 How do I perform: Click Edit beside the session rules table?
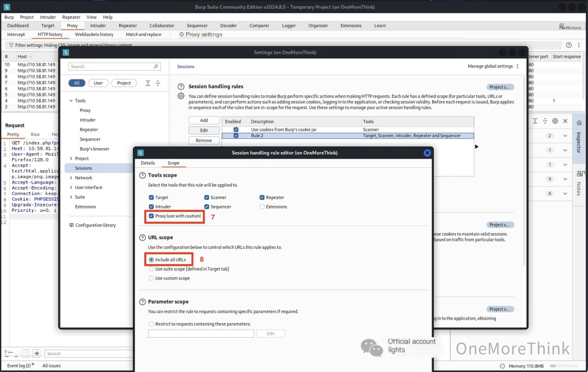(204, 131)
